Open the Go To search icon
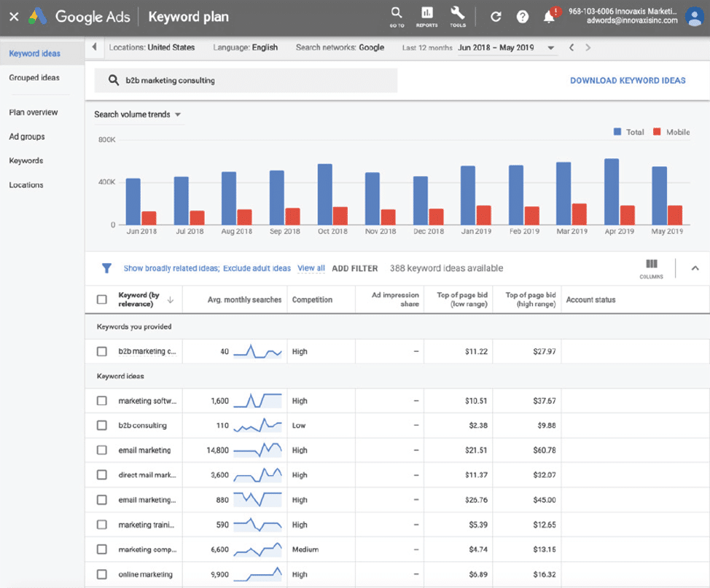 click(397, 17)
